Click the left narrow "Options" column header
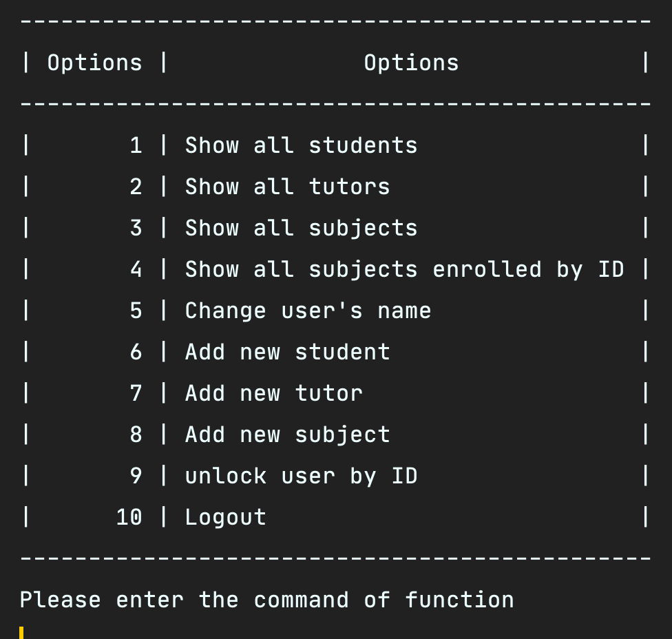Image resolution: width=672 pixels, height=639 pixels. [x=94, y=63]
